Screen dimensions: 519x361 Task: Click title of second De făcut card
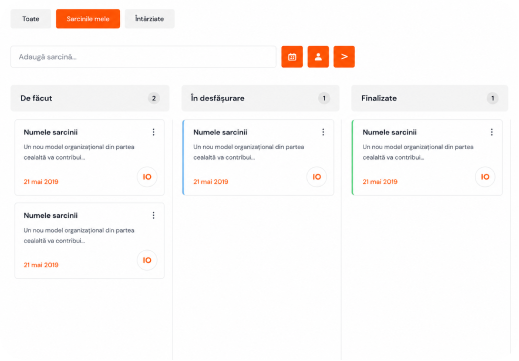(51, 216)
